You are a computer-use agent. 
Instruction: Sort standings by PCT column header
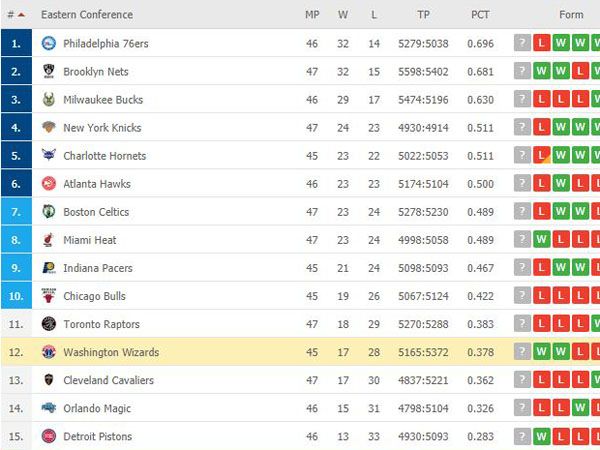480,15
